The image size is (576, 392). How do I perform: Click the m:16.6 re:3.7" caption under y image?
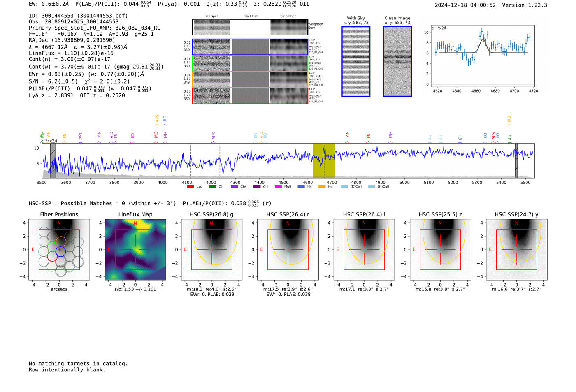tap(517, 289)
